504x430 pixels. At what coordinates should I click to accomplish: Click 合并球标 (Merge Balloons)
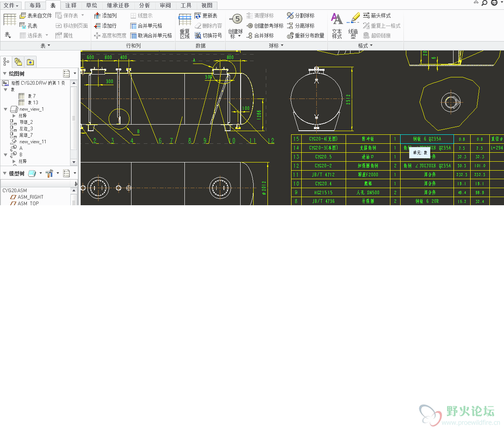coord(260,35)
